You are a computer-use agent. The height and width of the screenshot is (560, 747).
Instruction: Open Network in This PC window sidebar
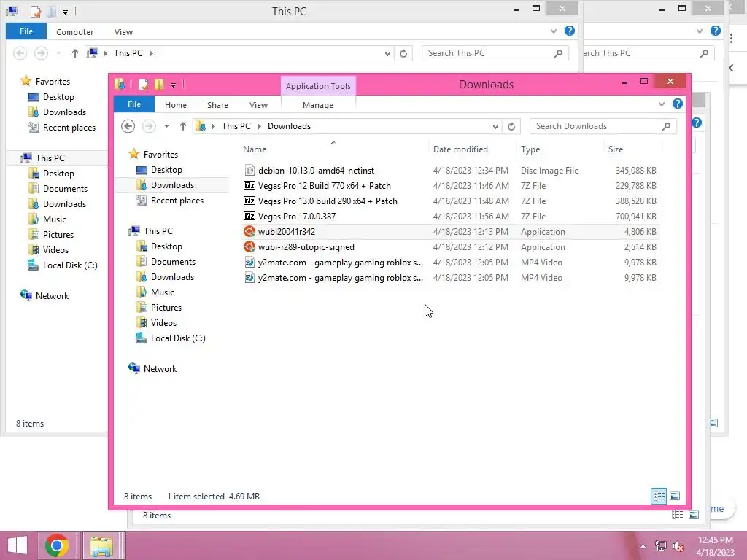(x=52, y=296)
